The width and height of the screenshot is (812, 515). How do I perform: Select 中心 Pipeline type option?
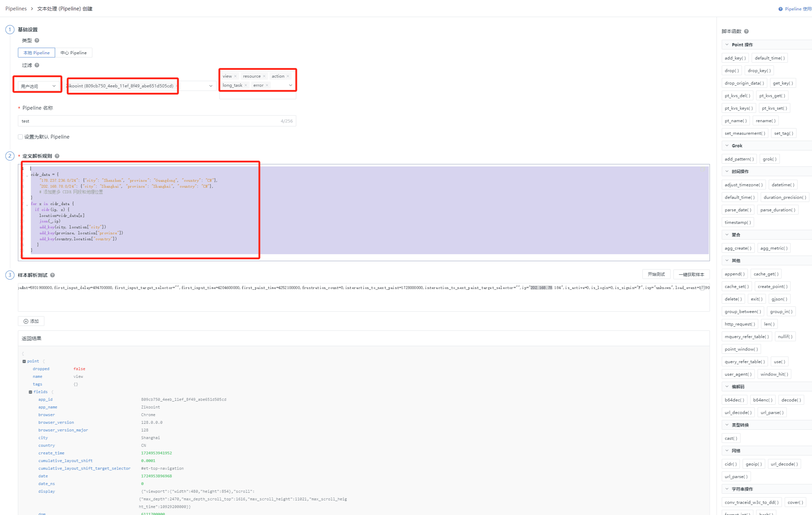73,53
